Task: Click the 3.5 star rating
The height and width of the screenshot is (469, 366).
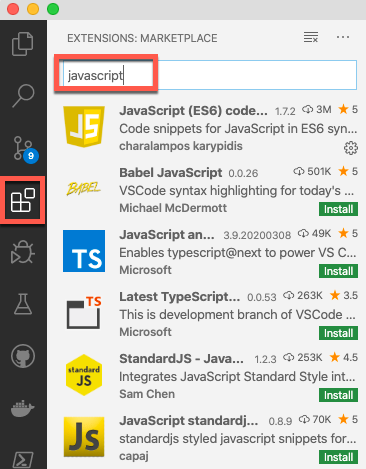Action: (x=343, y=295)
